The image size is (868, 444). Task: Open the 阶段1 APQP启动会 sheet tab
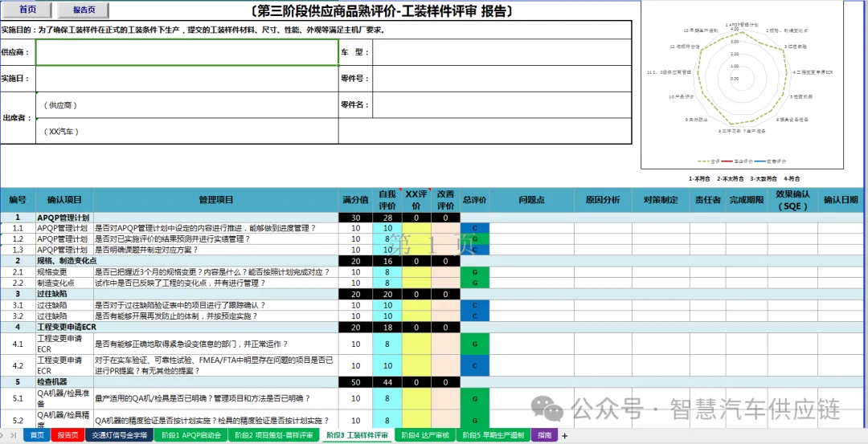point(191,436)
